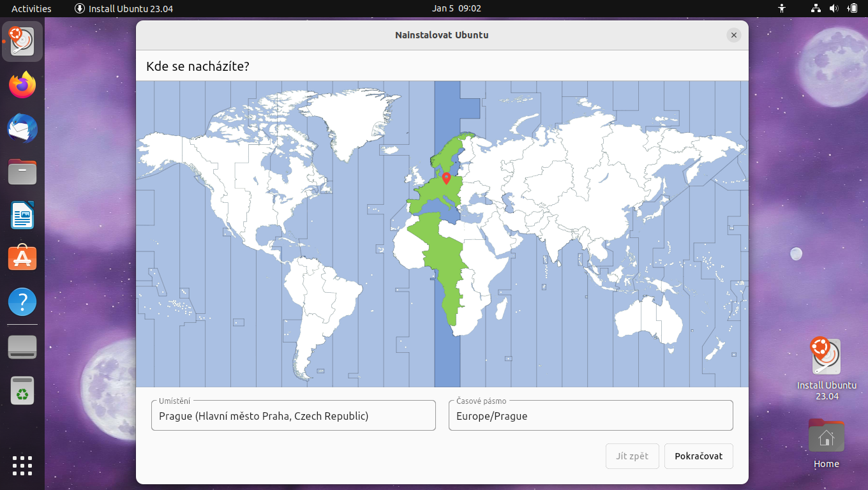Open network status icon in top bar

pyautogui.click(x=816, y=8)
